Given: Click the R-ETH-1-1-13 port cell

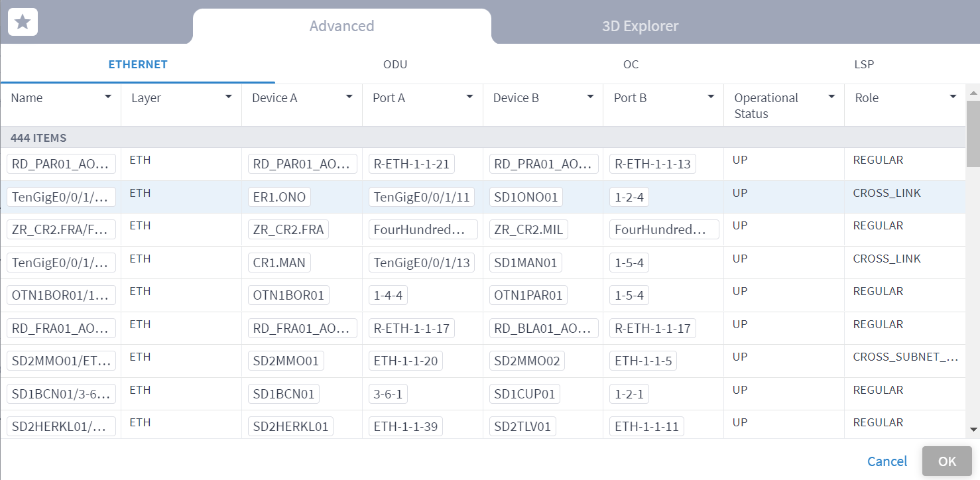Looking at the screenshot, I should (652, 164).
